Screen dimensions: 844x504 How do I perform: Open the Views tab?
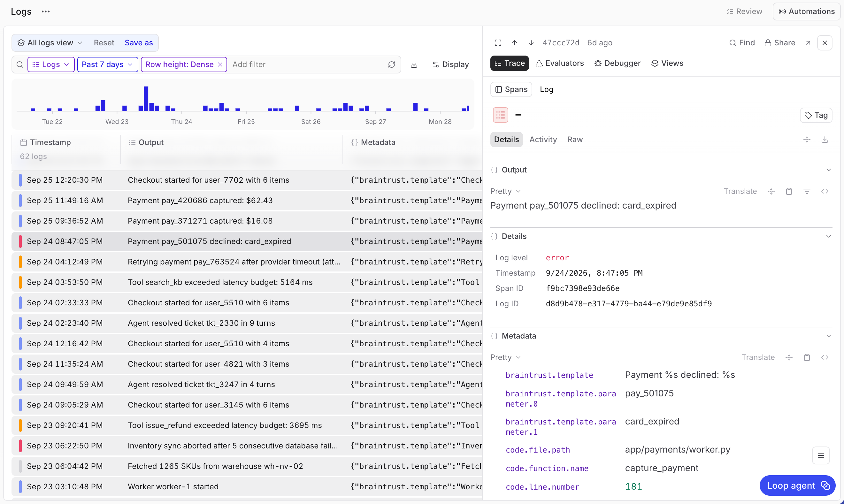667,63
